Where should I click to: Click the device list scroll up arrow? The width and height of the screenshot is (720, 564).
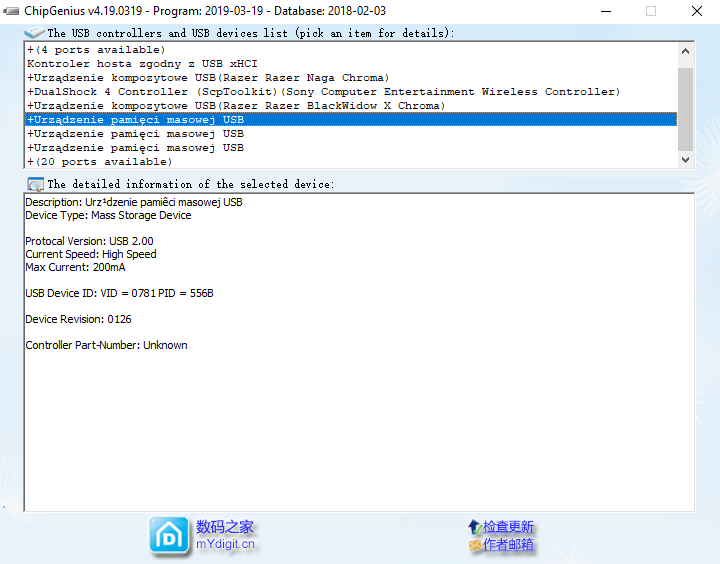pyautogui.click(x=686, y=51)
